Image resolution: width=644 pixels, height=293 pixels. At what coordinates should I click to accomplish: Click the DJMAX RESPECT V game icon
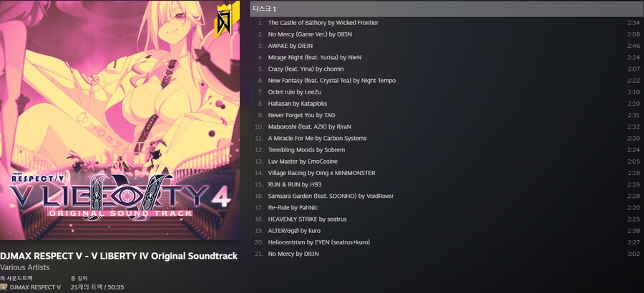pos(4,287)
